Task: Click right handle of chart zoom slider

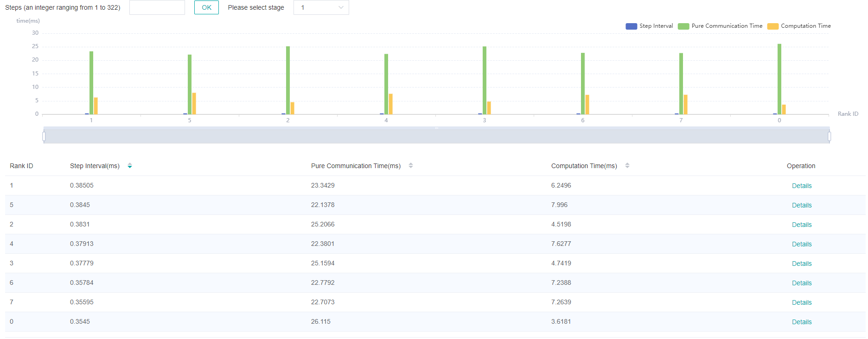Action: pos(829,136)
